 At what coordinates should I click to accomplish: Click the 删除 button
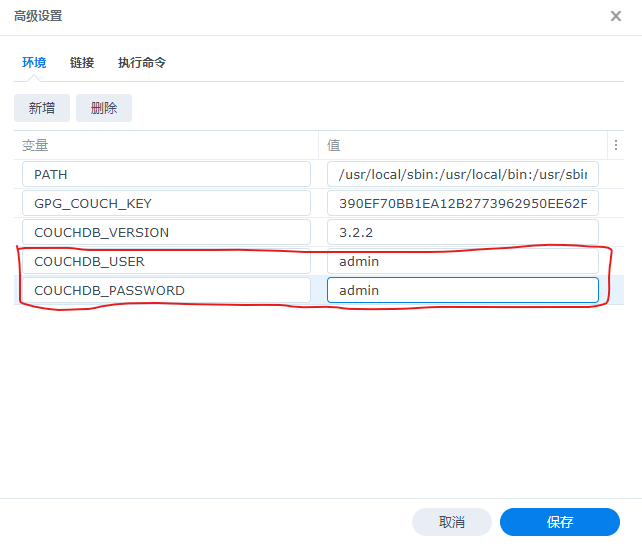pos(104,108)
